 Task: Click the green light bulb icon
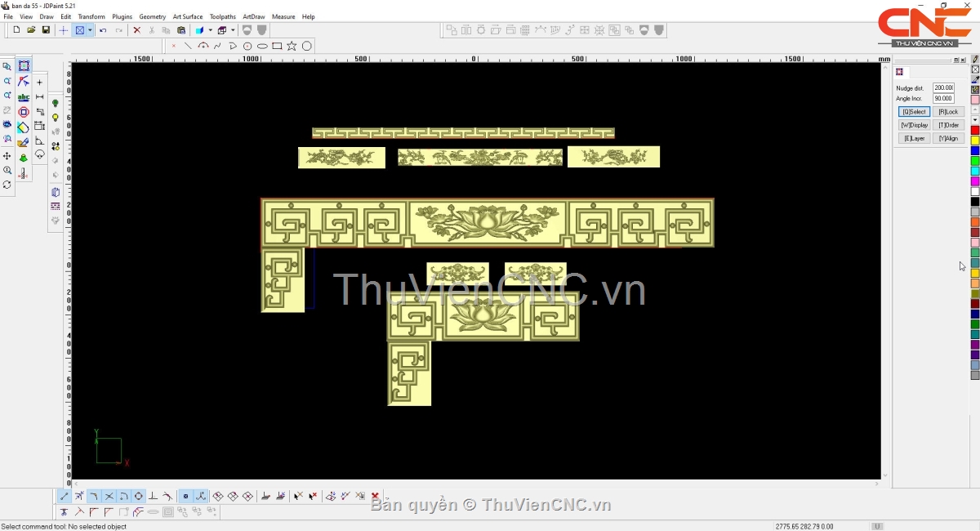(56, 104)
